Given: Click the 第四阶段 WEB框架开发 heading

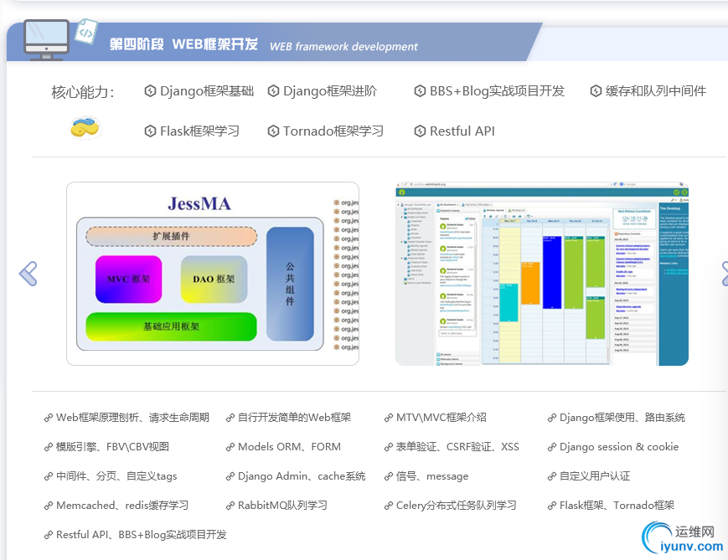Looking at the screenshot, I should pyautogui.click(x=183, y=44).
